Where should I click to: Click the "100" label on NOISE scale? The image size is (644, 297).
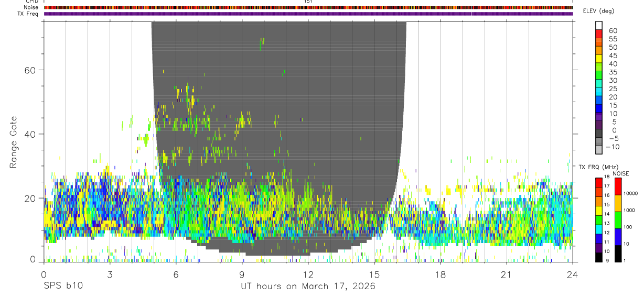coord(628,227)
